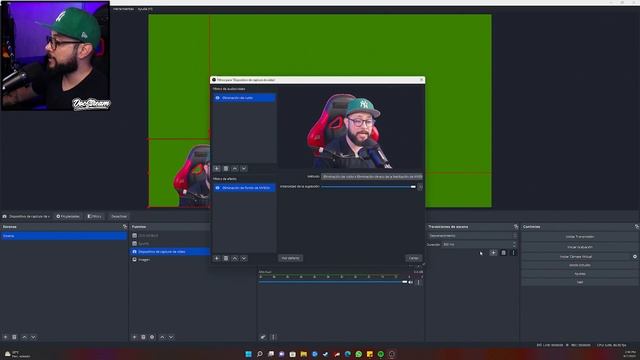640x360 pixels.
Task: Move effect filter down in list
Action: (244, 258)
